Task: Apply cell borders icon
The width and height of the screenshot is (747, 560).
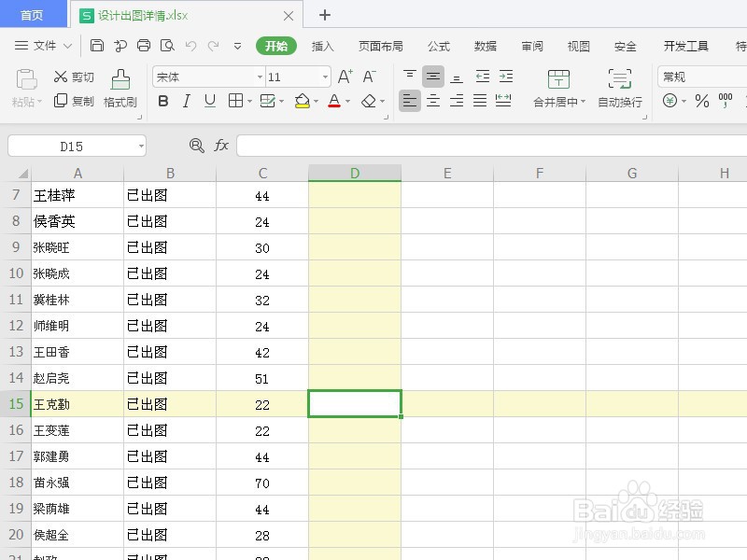Action: [x=235, y=101]
